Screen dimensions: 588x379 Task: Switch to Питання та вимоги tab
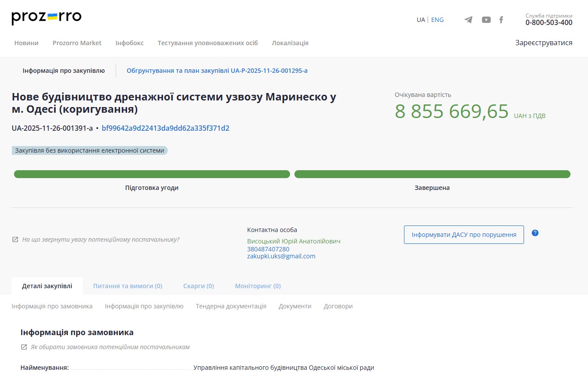(x=128, y=286)
